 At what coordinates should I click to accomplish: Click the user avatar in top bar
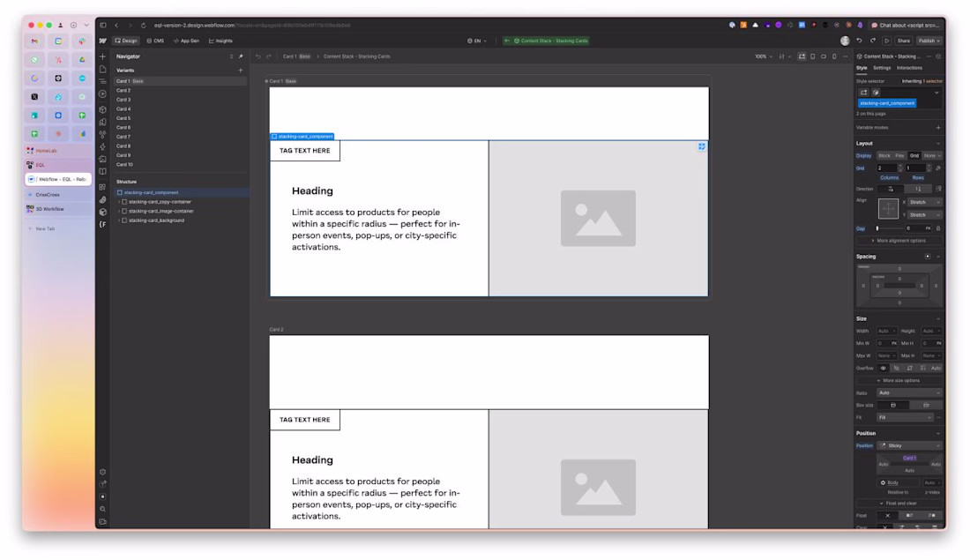[x=845, y=41]
